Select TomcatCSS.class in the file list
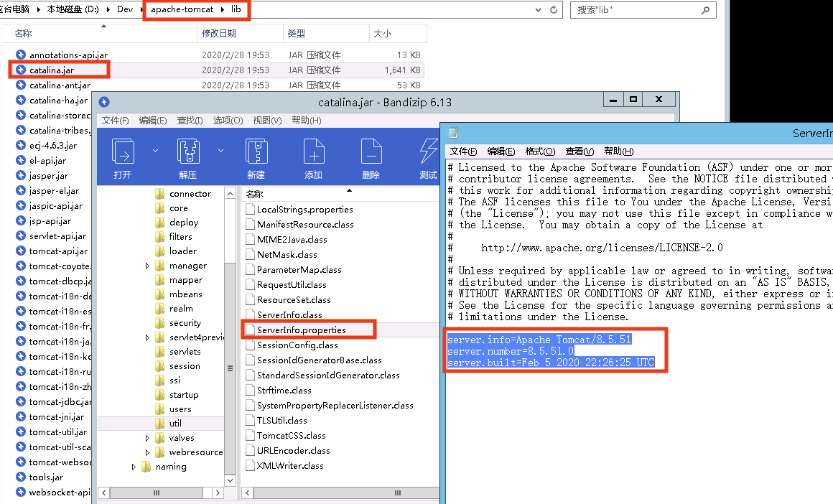The width and height of the screenshot is (833, 504). click(x=291, y=436)
